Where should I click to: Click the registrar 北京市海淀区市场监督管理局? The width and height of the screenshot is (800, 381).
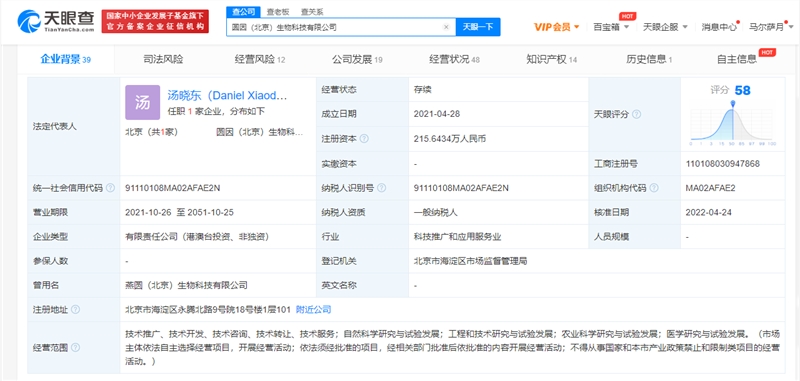click(470, 261)
